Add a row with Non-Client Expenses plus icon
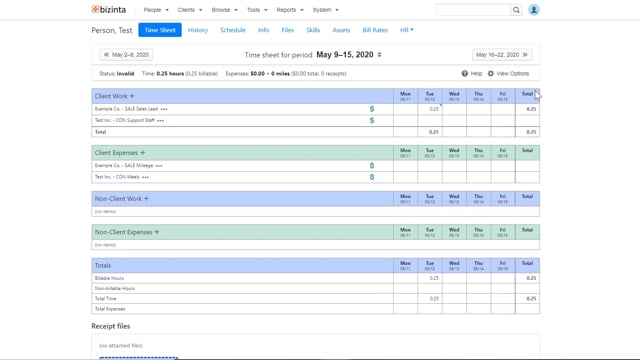This screenshot has height=360, width=640. 157,232
